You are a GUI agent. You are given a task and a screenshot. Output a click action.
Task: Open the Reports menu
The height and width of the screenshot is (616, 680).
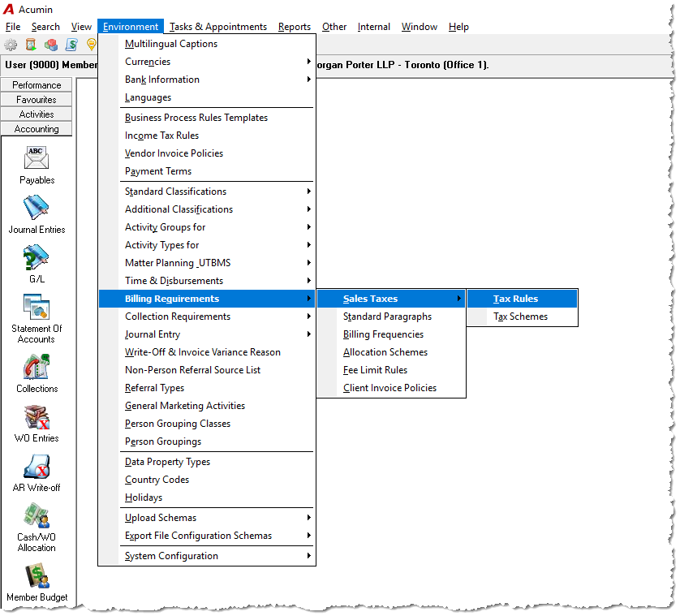tap(295, 27)
